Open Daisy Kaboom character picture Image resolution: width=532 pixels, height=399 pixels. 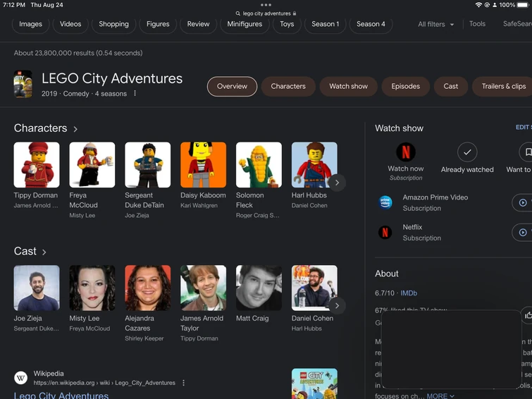point(203,165)
